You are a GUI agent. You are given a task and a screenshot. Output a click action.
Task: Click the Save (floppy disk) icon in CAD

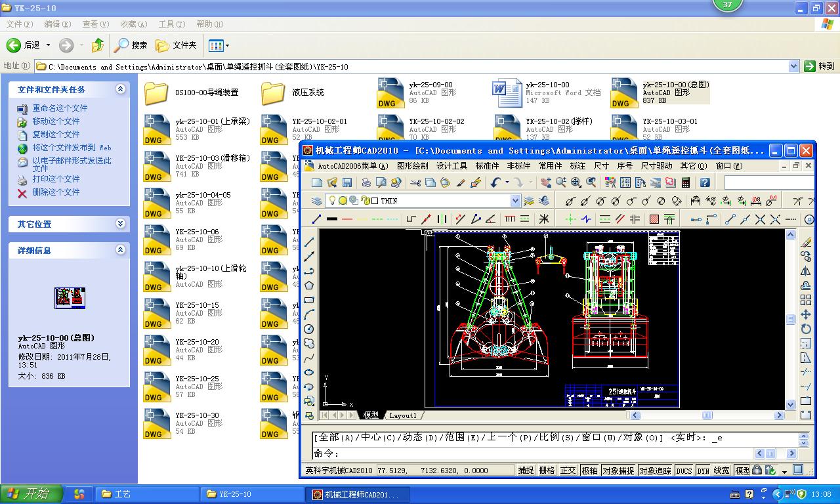point(347,182)
